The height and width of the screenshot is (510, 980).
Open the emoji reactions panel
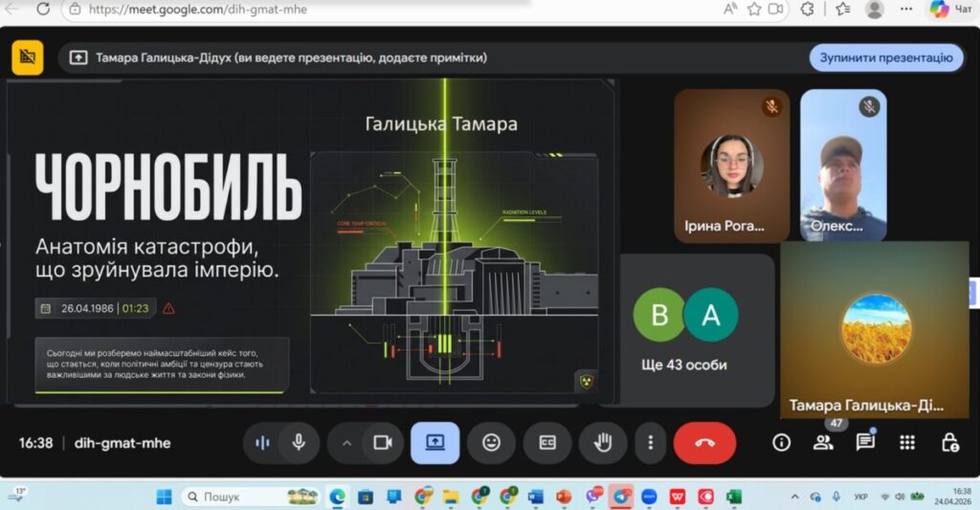491,442
